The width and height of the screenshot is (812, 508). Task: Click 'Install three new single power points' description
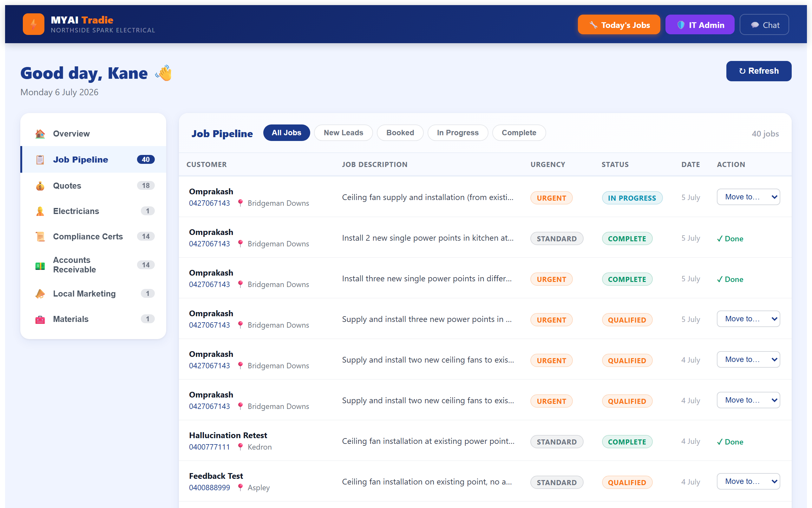(x=427, y=278)
